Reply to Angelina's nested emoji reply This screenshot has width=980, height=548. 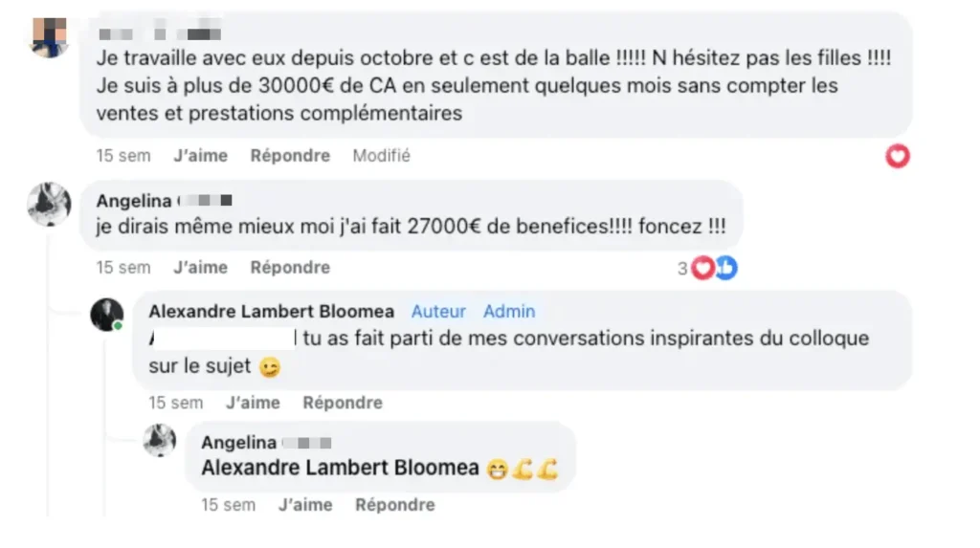click(x=394, y=504)
